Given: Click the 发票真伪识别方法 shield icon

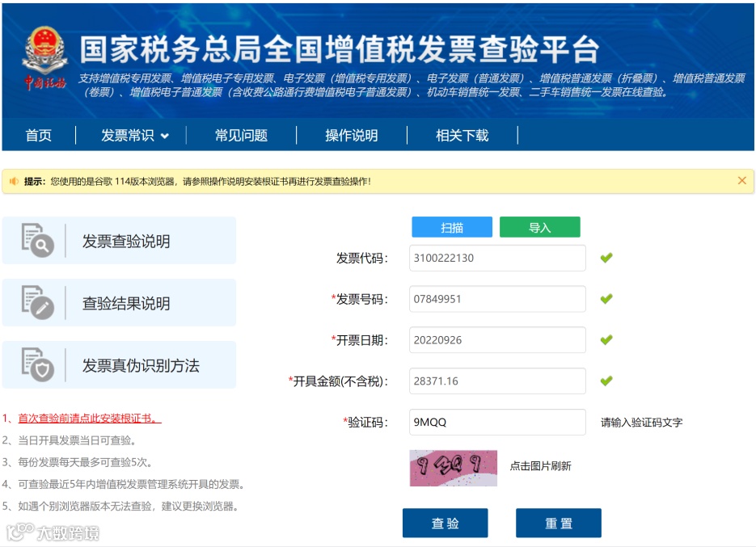Looking at the screenshot, I should pos(38,364).
